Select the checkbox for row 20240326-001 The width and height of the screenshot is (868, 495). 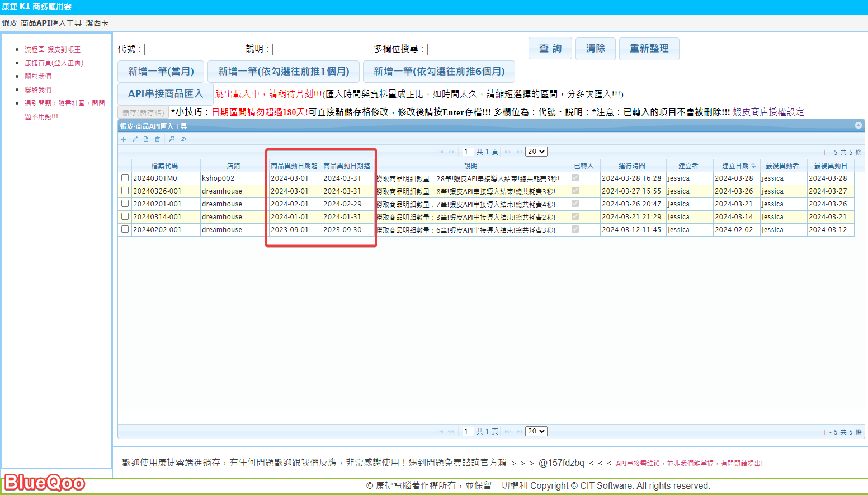[125, 191]
